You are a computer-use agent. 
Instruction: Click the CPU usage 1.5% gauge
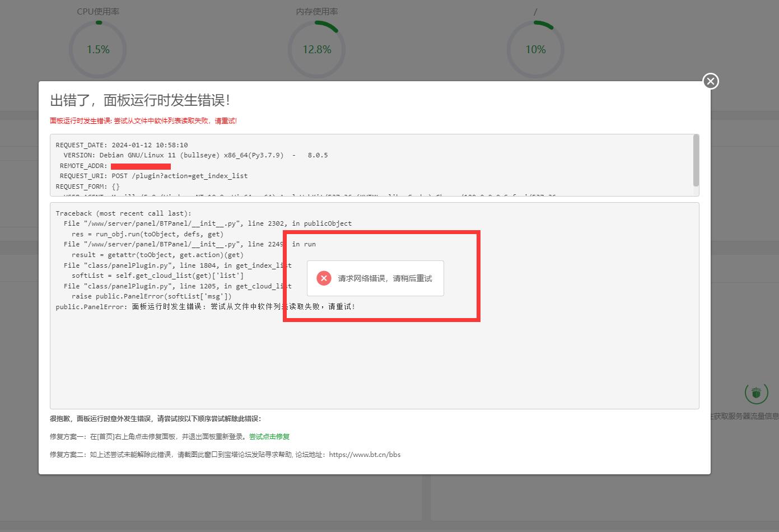click(98, 50)
